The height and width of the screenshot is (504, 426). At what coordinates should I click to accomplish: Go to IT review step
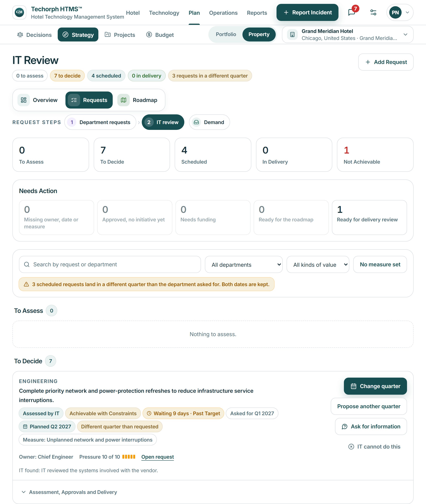tap(163, 122)
